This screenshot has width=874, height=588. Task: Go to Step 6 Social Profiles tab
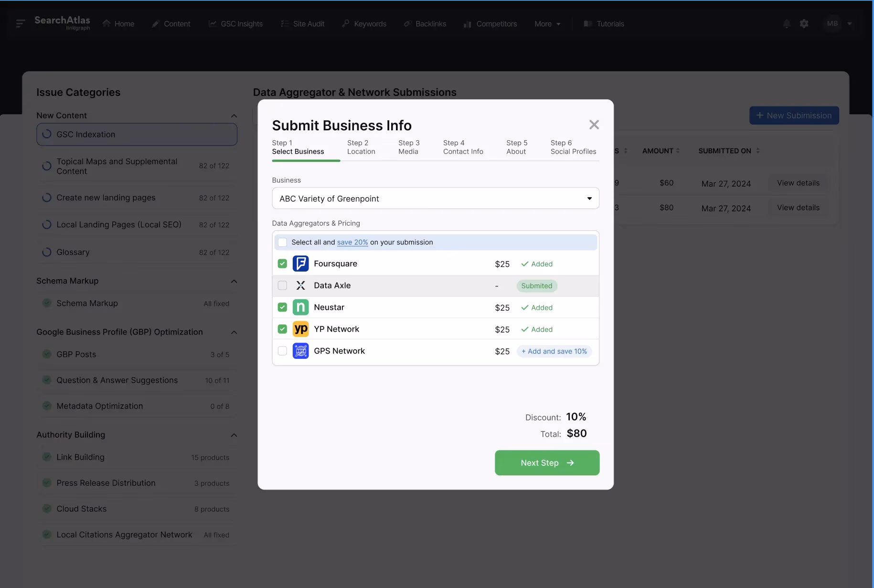point(573,147)
